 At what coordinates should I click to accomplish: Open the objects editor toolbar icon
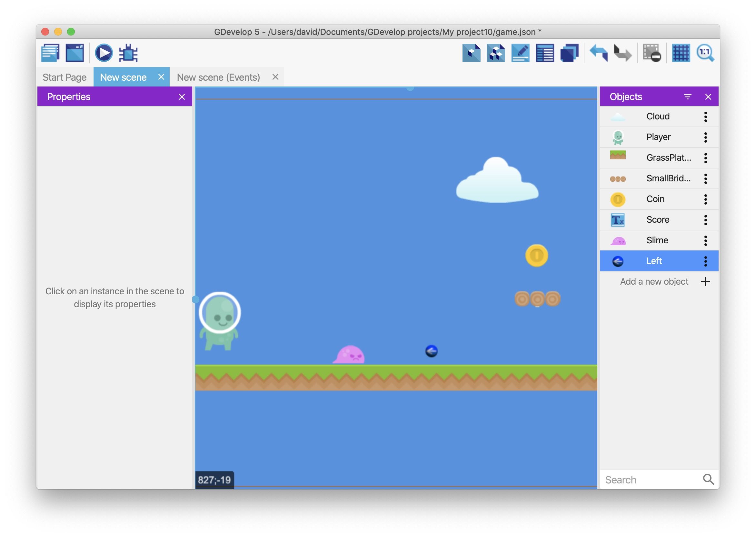pos(471,53)
